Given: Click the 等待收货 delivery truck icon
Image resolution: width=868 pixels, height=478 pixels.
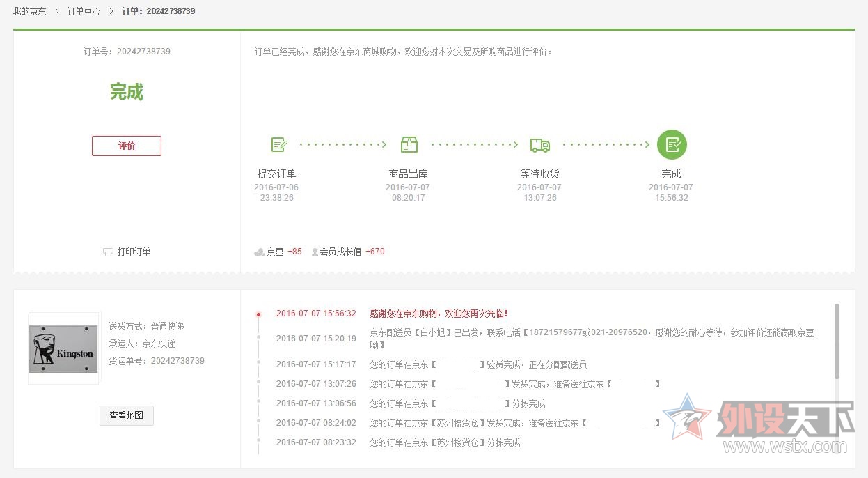Looking at the screenshot, I should coord(539,145).
